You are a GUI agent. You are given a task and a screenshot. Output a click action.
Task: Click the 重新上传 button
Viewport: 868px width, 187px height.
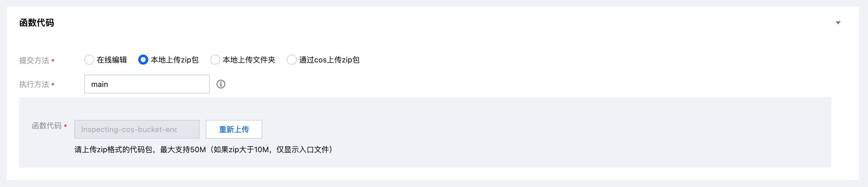coord(234,129)
